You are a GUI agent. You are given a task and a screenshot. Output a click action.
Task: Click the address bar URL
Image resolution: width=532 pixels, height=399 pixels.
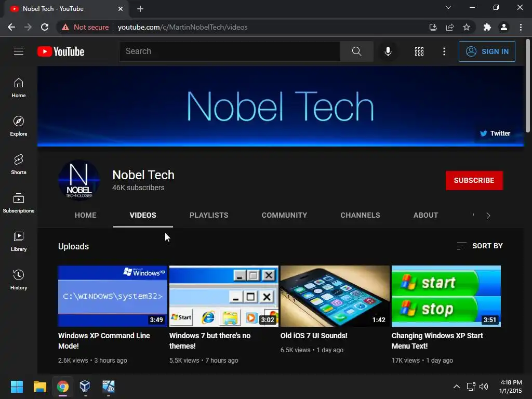pos(182,27)
